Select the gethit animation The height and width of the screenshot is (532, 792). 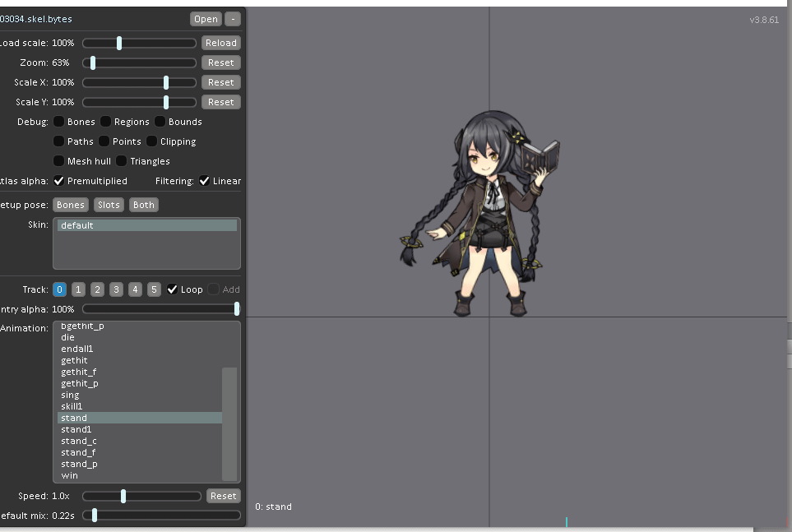pos(140,361)
